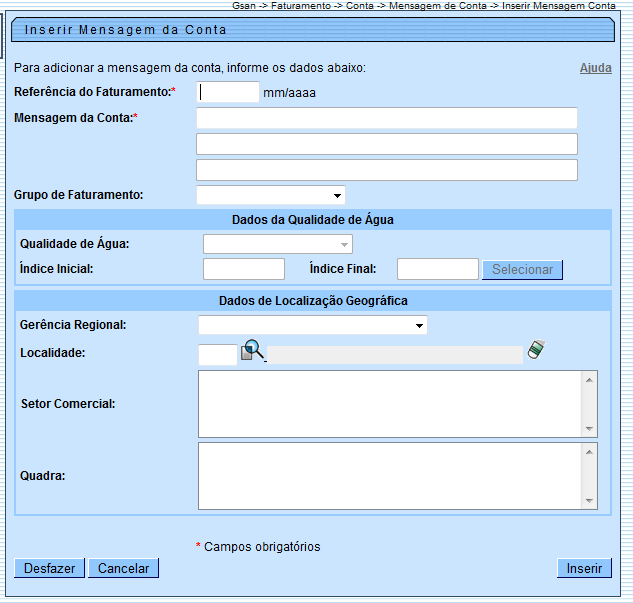
Task: Click inside the Setor Comercial list box
Action: 390,404
